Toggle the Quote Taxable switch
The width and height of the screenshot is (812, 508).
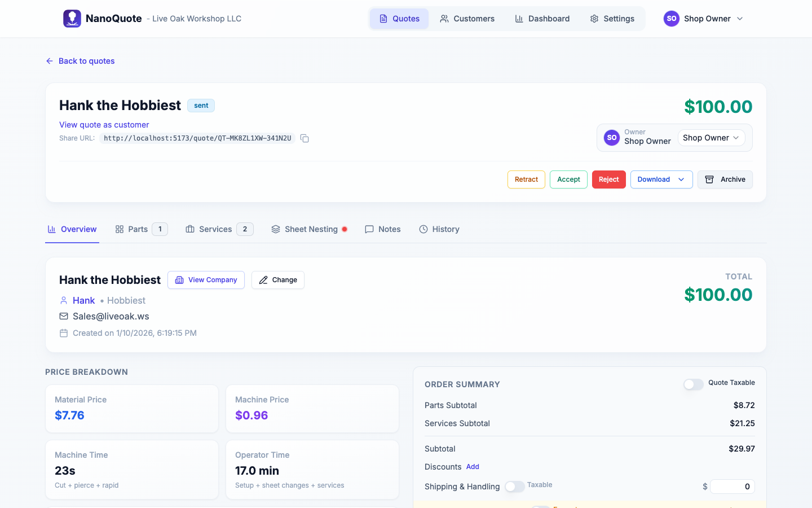[693, 384]
